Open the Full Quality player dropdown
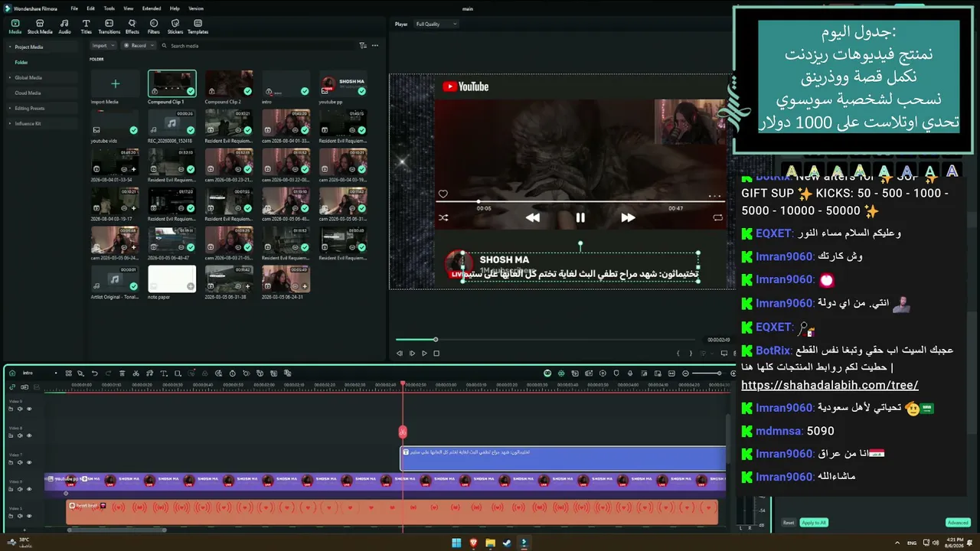The image size is (980, 551). click(436, 24)
